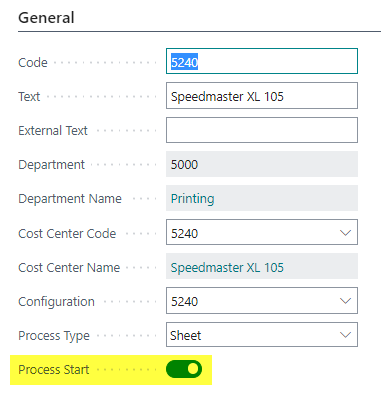This screenshot has width=381, height=418.
Task: Click the Process Type label
Action: click(x=54, y=336)
